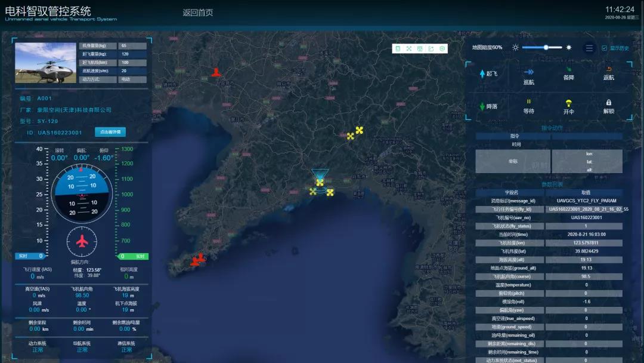Toggle the 显示历史 checkbox
The height and width of the screenshot is (363, 644).
click(x=604, y=48)
